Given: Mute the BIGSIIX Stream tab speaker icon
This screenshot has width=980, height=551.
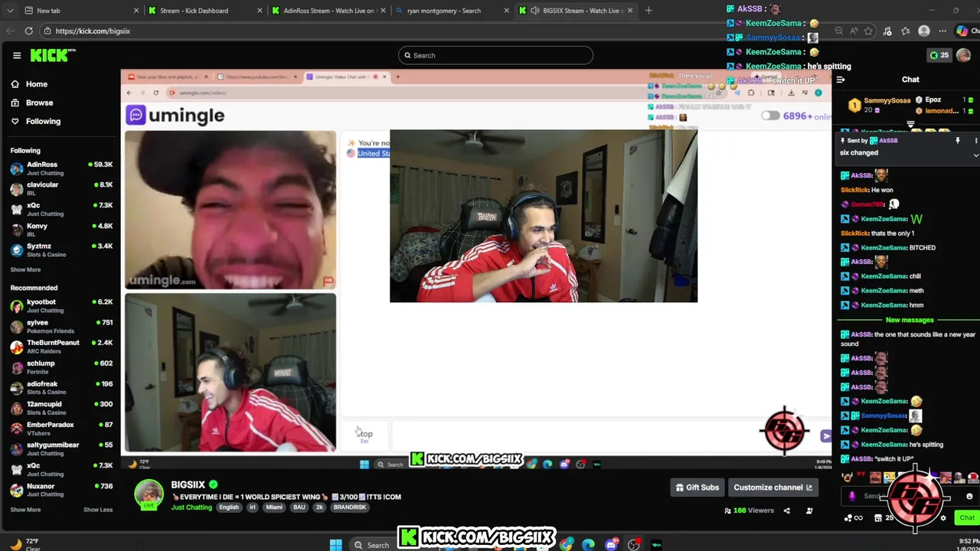Looking at the screenshot, I should 534,11.
